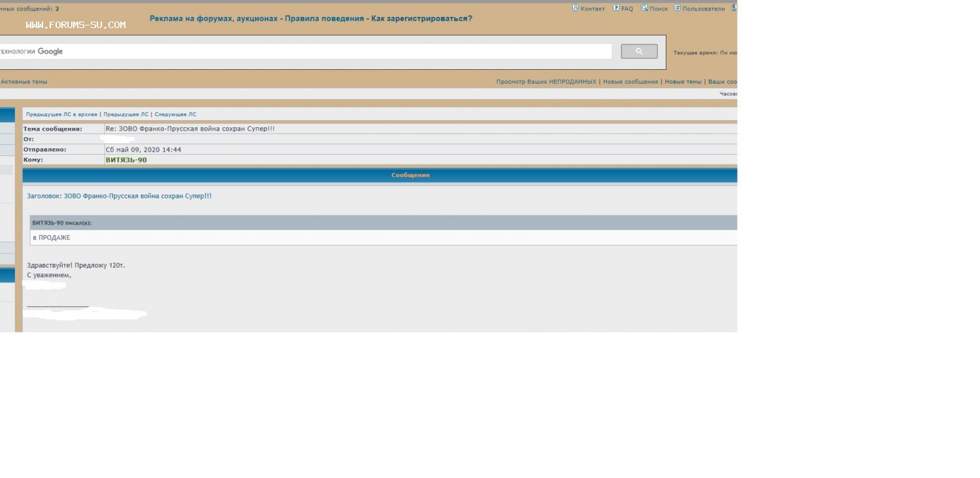Image resolution: width=980 pixels, height=478 pixels.
Task: Open Просмотр Ваших НЕПРОДАННЫХ
Action: click(x=546, y=82)
